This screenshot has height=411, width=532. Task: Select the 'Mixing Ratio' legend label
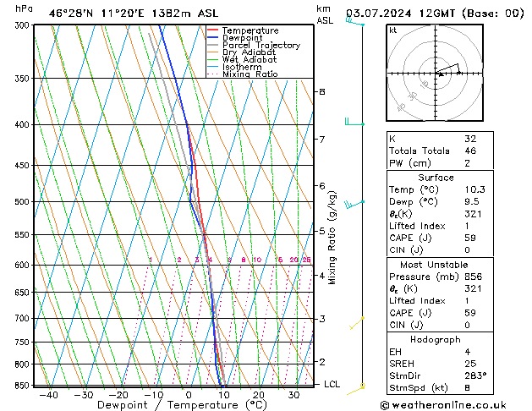[250, 74]
